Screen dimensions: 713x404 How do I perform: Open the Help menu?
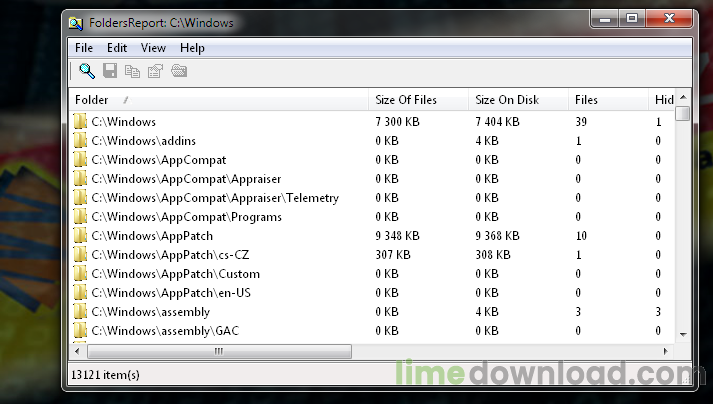[192, 48]
